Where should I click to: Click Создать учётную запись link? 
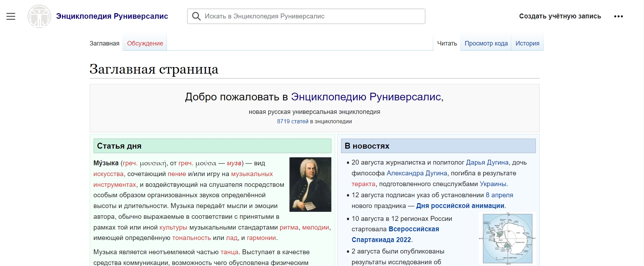560,16
